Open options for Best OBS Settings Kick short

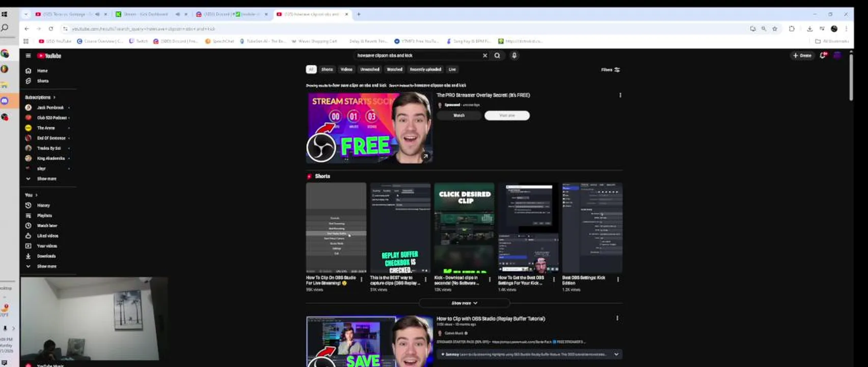(618, 279)
